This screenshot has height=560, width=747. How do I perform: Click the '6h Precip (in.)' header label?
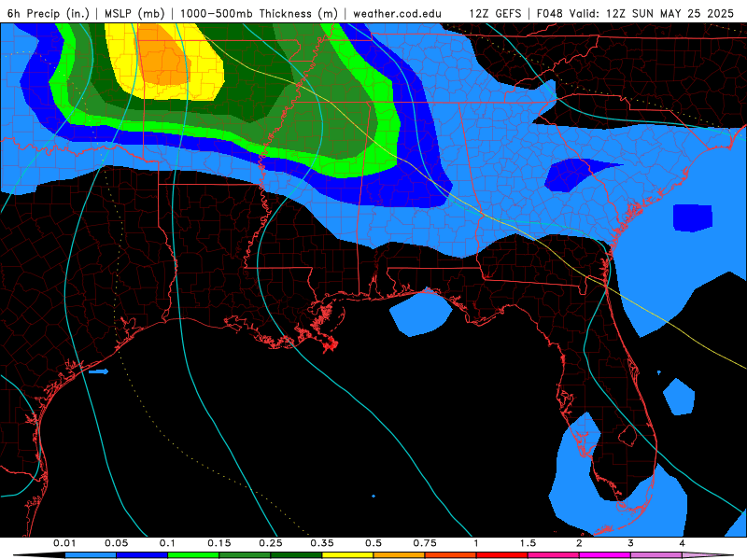[x=49, y=13]
